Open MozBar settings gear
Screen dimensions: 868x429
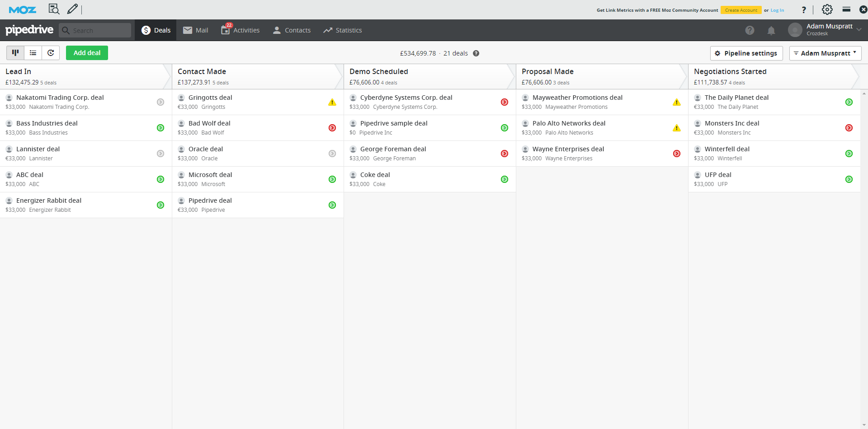[827, 9]
